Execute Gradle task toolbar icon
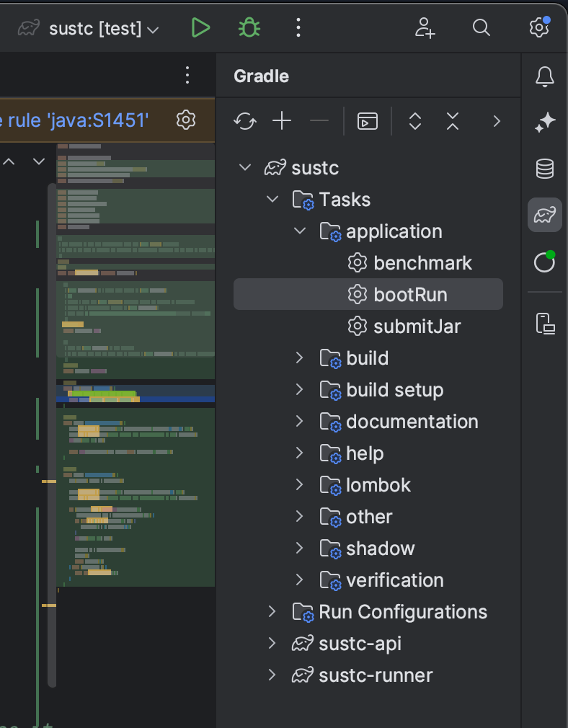The width and height of the screenshot is (568, 728). coord(368,121)
